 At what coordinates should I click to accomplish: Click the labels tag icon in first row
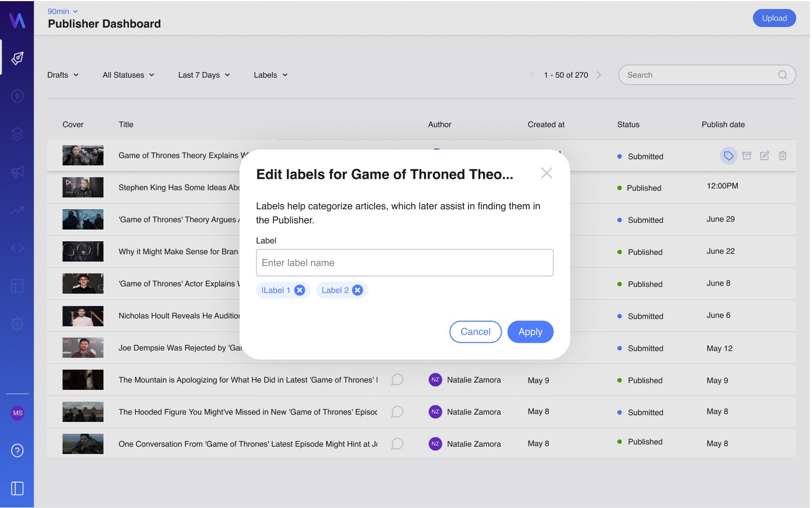click(729, 156)
